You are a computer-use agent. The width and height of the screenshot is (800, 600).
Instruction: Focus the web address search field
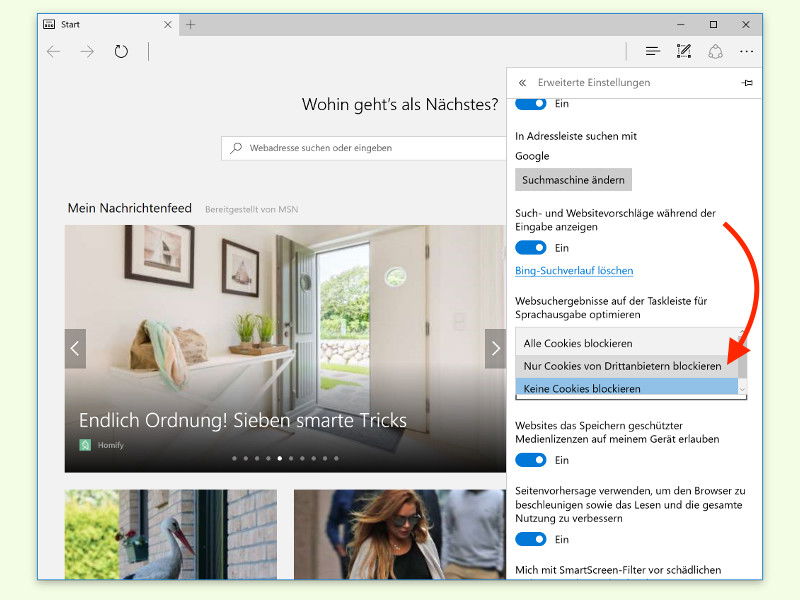pos(364,148)
